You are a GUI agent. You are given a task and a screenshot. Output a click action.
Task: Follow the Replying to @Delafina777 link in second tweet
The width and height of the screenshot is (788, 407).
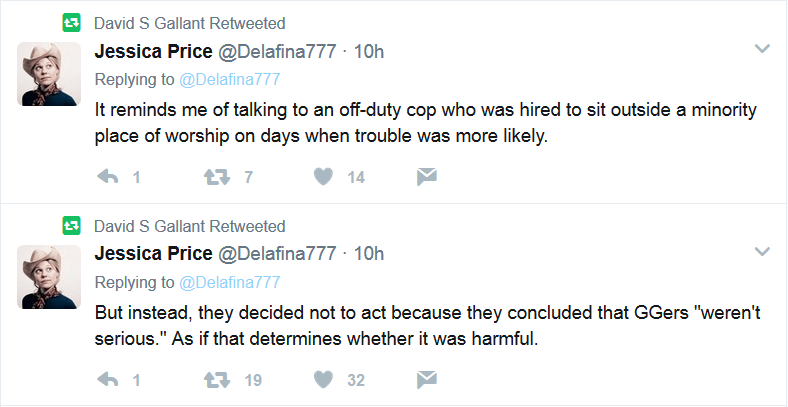tap(230, 282)
